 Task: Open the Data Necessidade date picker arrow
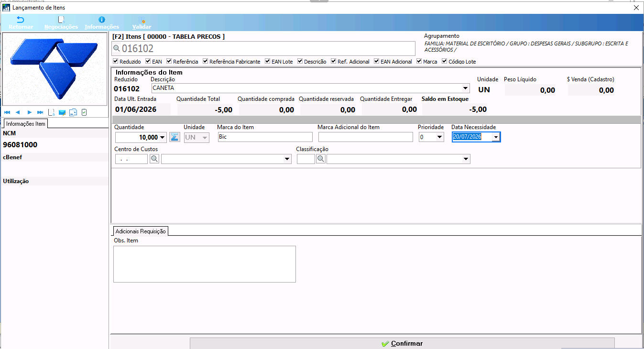click(496, 137)
